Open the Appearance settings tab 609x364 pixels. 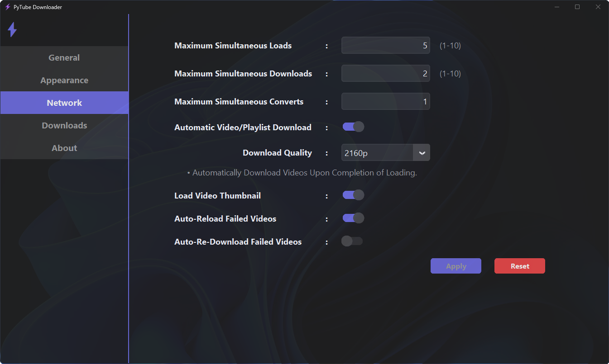point(64,80)
